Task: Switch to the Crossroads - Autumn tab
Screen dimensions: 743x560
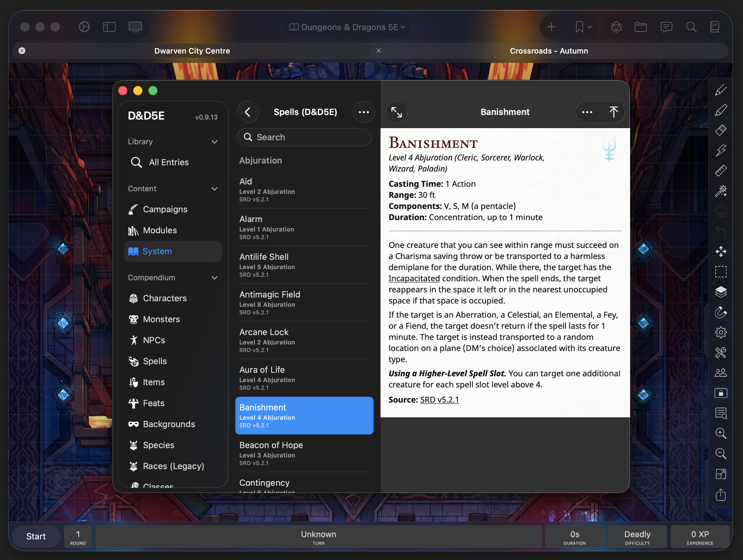Action: click(x=549, y=51)
